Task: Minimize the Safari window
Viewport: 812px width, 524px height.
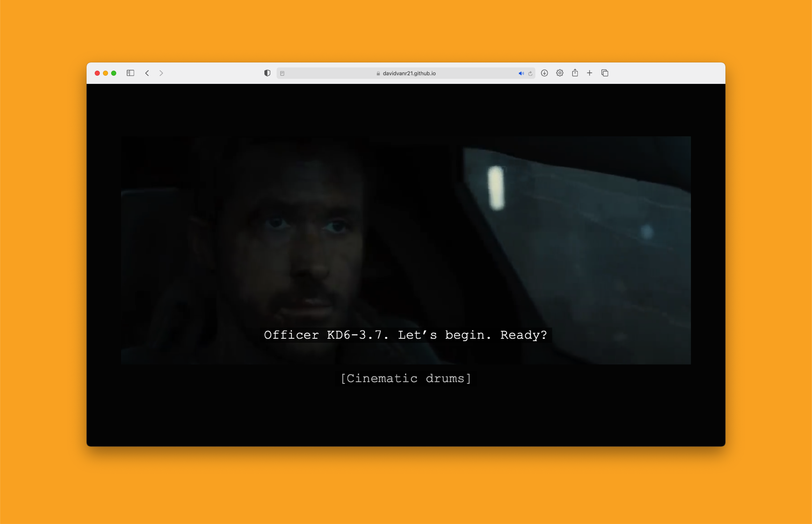Action: pyautogui.click(x=105, y=73)
